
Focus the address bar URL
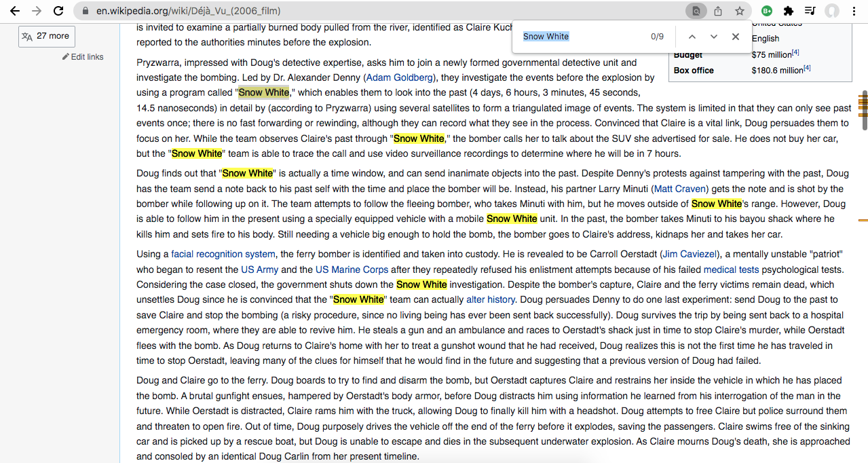[x=189, y=11]
